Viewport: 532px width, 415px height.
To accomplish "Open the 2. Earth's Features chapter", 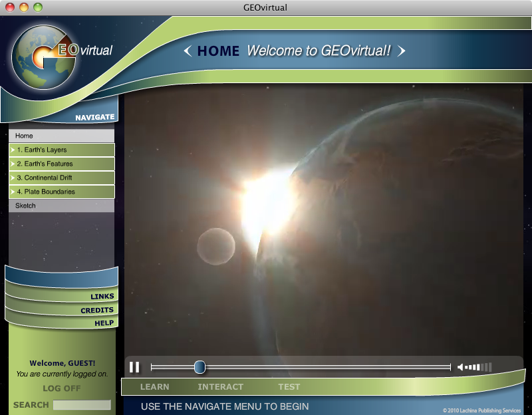I will click(61, 164).
